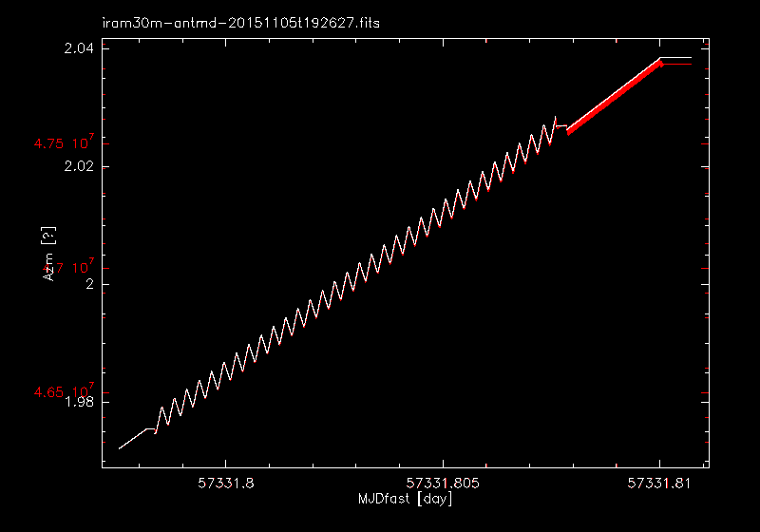Click the 57331.8 x-axis tick label

coord(225,483)
